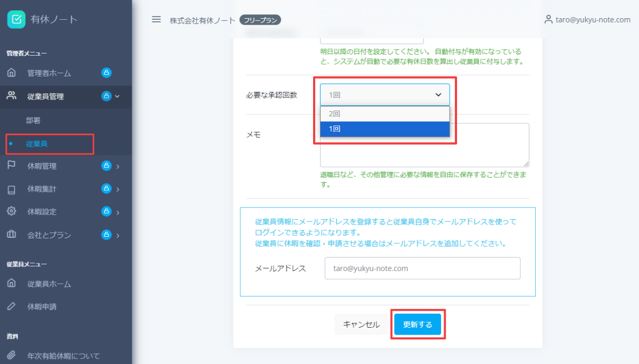The width and height of the screenshot is (639, 364).
Task: Open 休暇設定 gear icon
Action: 12,211
